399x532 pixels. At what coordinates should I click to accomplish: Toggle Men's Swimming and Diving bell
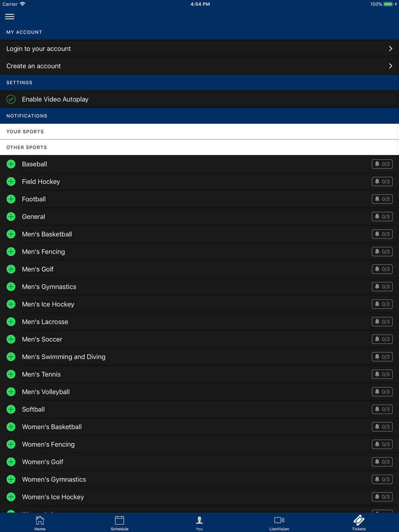coord(382,357)
